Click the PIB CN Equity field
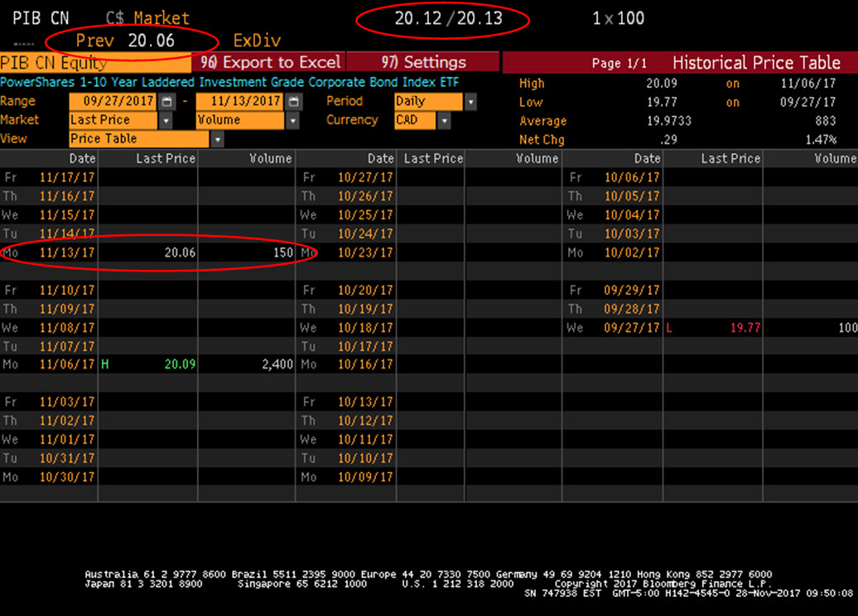The height and width of the screenshot is (616, 858). point(95,63)
